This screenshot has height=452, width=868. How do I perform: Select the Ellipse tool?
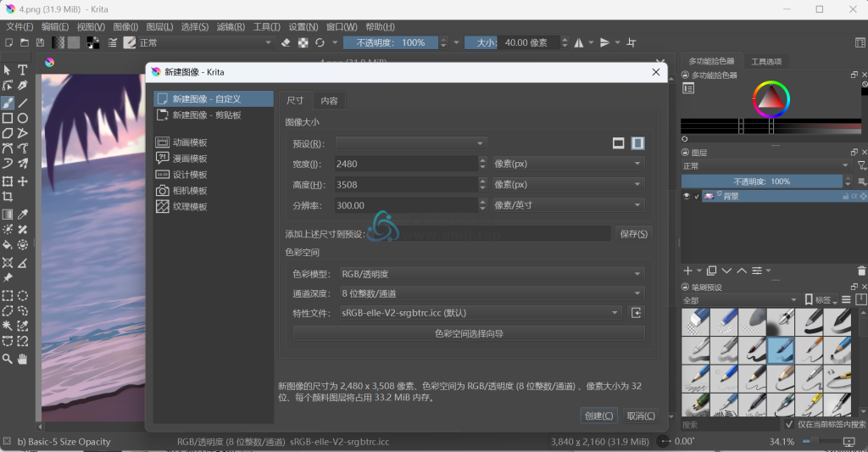(x=23, y=118)
